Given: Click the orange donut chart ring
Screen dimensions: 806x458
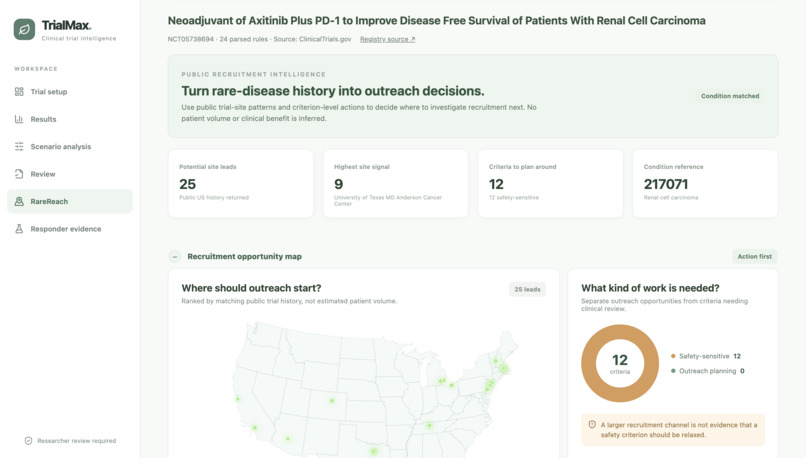Looking at the screenshot, I should click(x=589, y=363).
